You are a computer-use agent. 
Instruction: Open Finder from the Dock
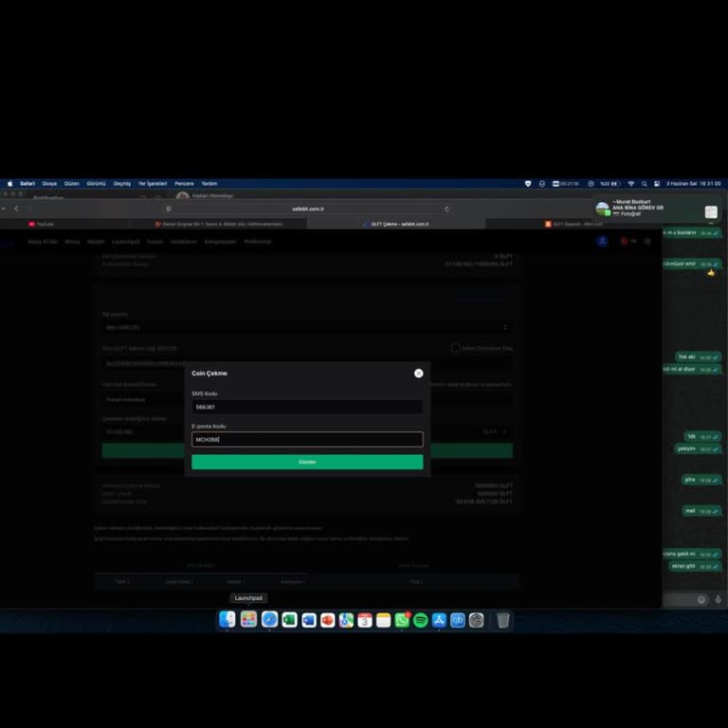[227, 620]
